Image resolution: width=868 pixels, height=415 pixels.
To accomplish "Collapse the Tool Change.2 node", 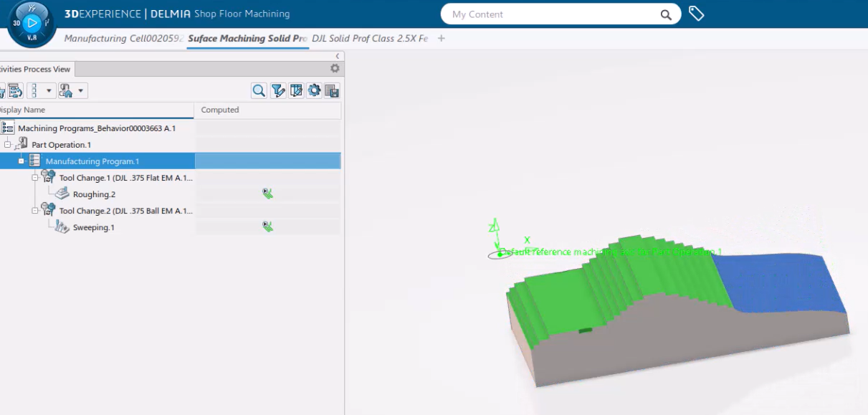I will (35, 211).
